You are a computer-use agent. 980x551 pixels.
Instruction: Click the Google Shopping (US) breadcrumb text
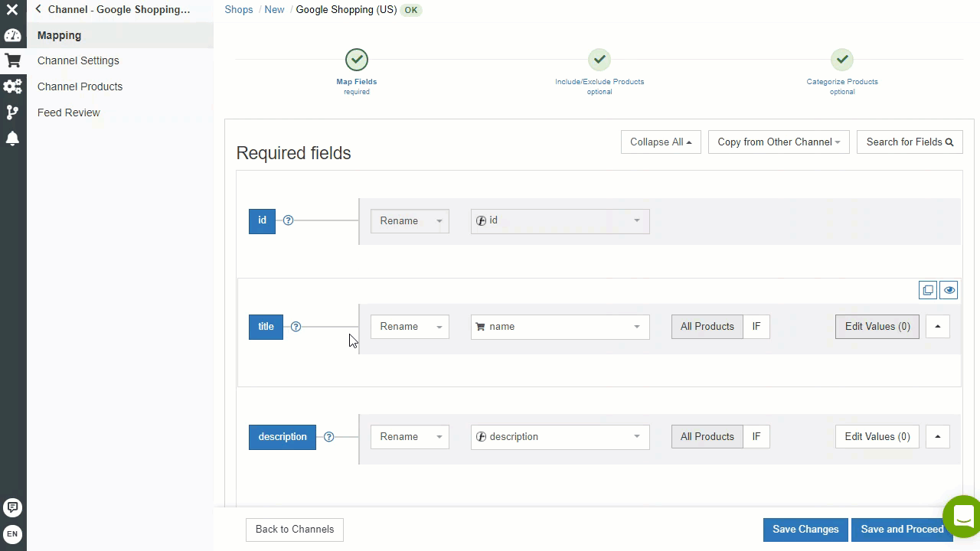(346, 10)
